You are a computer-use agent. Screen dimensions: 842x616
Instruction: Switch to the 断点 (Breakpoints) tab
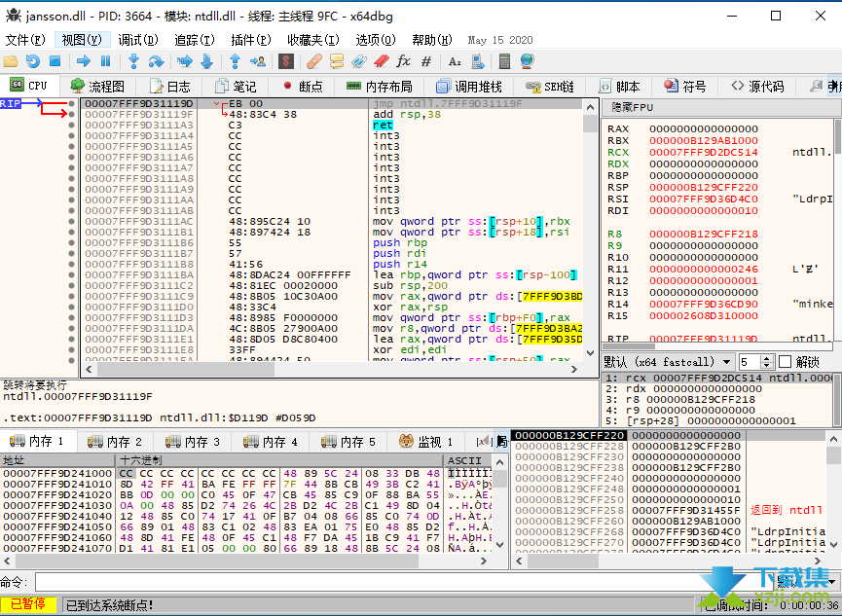coord(303,87)
